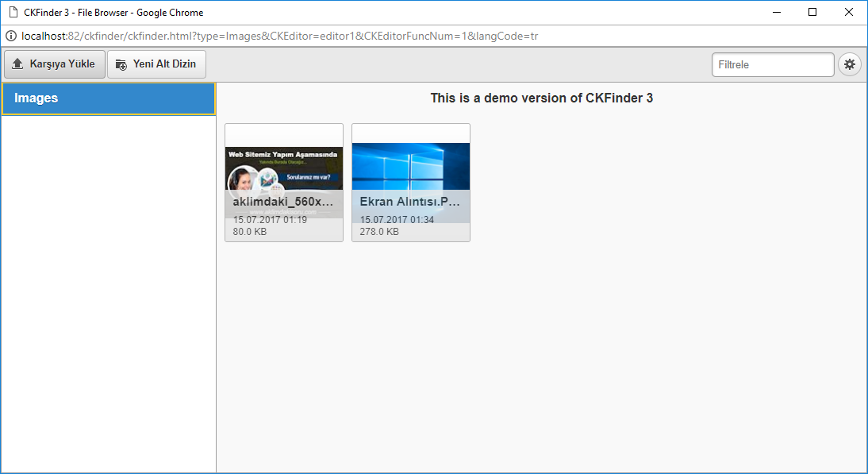Create folder with Yeni Alt Dizin button
The width and height of the screenshot is (868, 474).
click(x=156, y=64)
